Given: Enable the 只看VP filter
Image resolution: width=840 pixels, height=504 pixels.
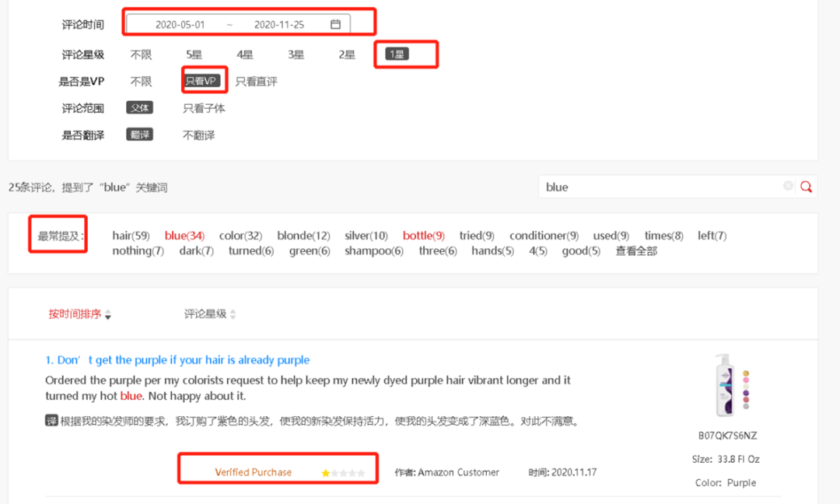Looking at the screenshot, I should [x=204, y=81].
